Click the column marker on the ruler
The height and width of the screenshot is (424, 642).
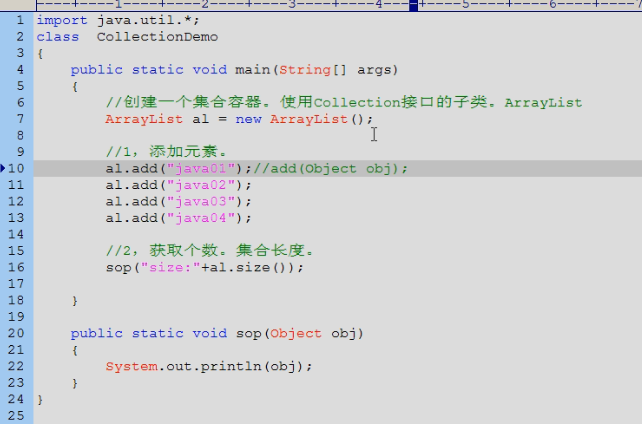tap(414, 5)
